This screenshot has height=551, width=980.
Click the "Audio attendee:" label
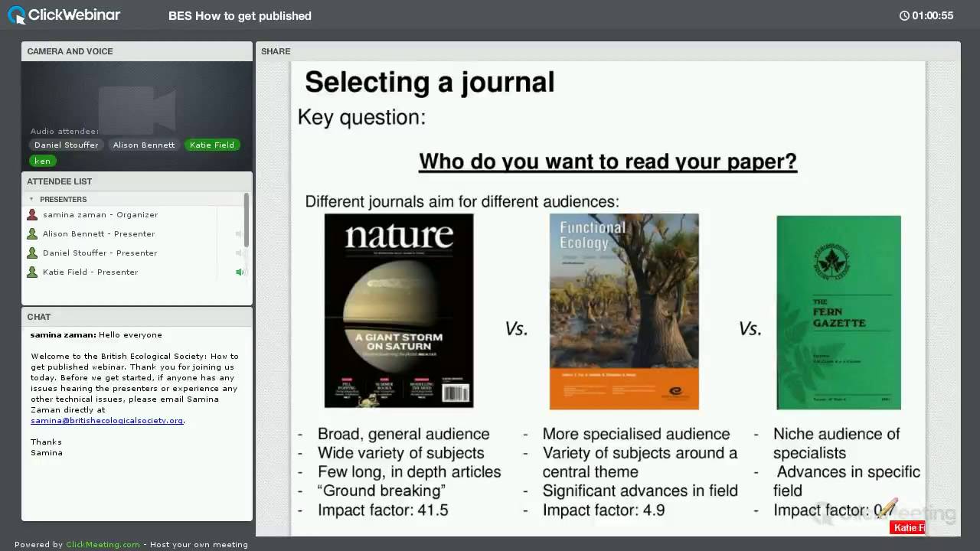pyautogui.click(x=64, y=132)
